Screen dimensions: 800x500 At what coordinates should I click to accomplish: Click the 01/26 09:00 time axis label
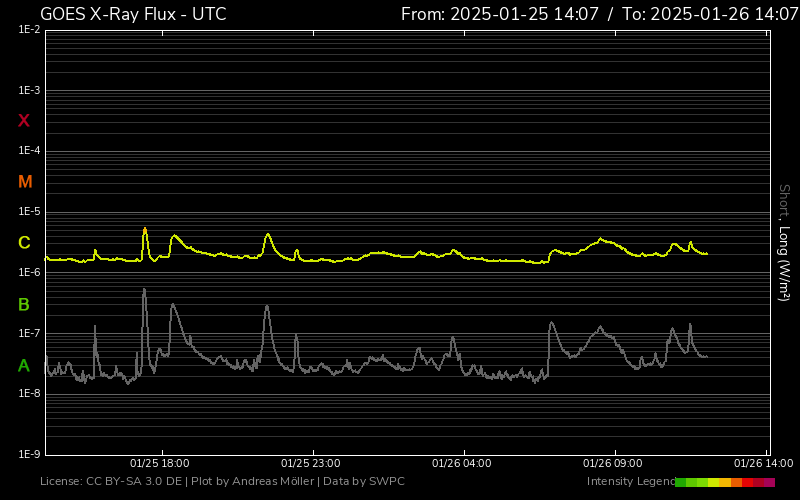pyautogui.click(x=611, y=463)
